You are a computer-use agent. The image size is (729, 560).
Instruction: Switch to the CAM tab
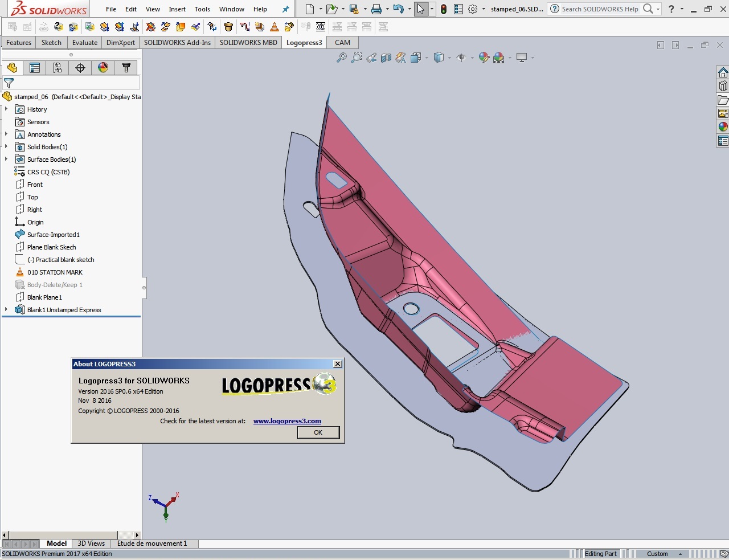[x=343, y=43]
